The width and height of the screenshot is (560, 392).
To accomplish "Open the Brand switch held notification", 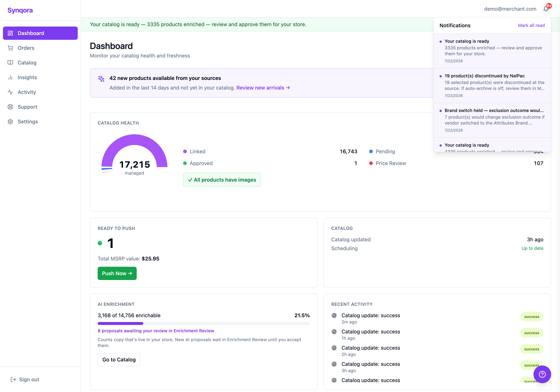I will pos(492,120).
